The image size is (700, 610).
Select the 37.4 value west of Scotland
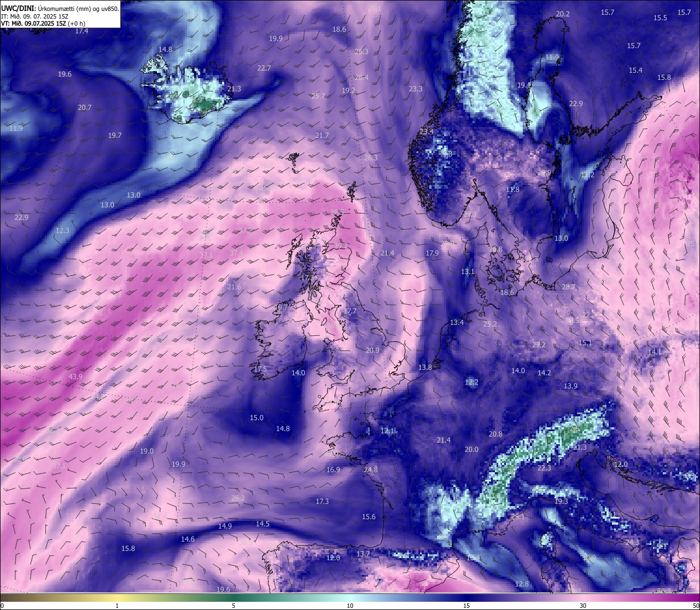click(236, 253)
